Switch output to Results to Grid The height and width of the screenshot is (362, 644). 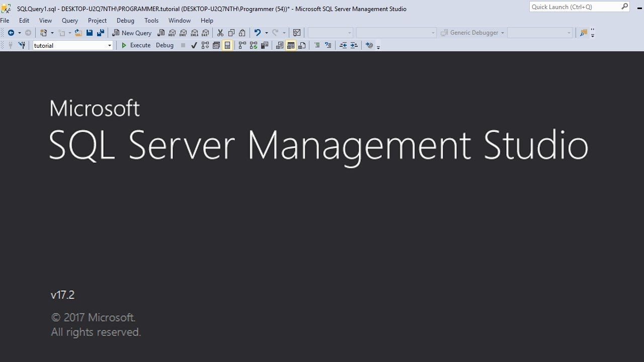[291, 45]
